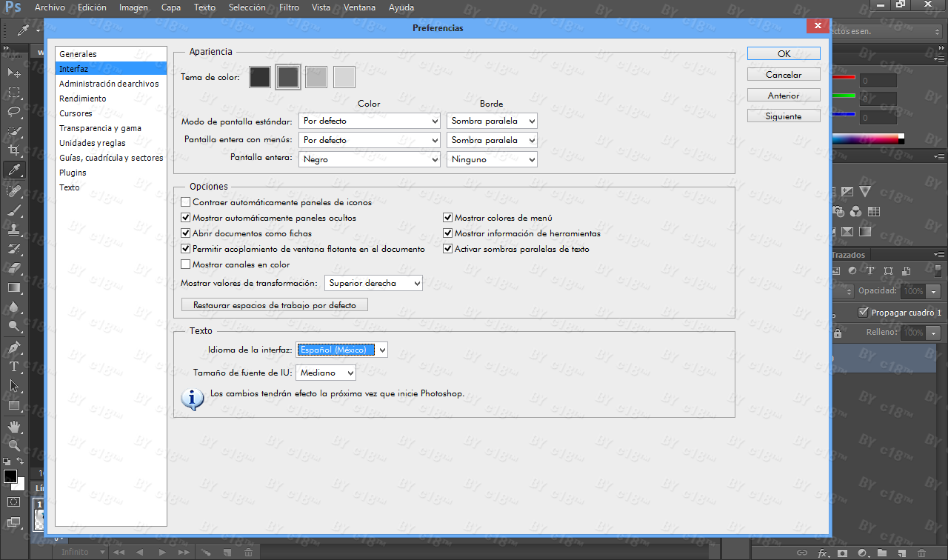
Task: Uncheck Mostrar colores de menú
Action: pos(448,218)
